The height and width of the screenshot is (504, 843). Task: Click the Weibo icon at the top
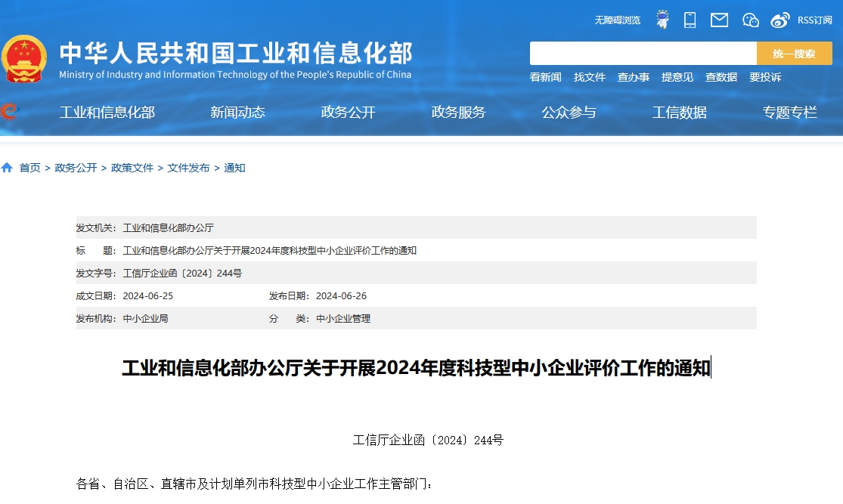[780, 20]
